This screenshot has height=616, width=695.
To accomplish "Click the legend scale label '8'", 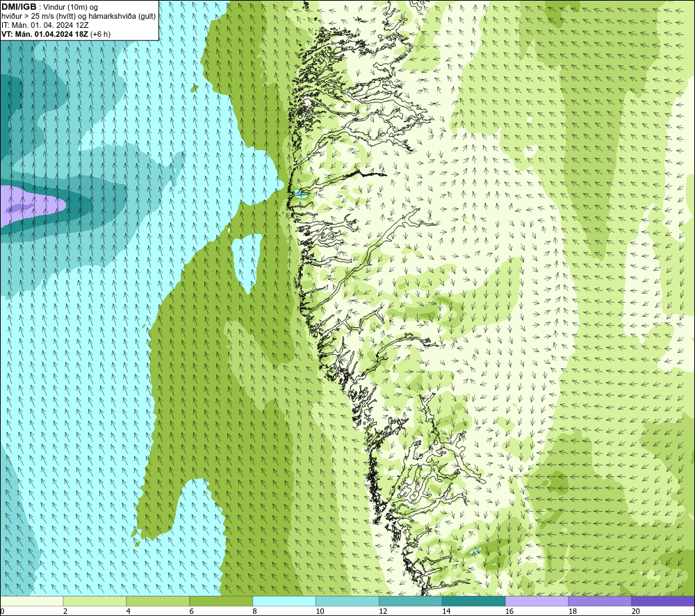I will coord(254,611).
